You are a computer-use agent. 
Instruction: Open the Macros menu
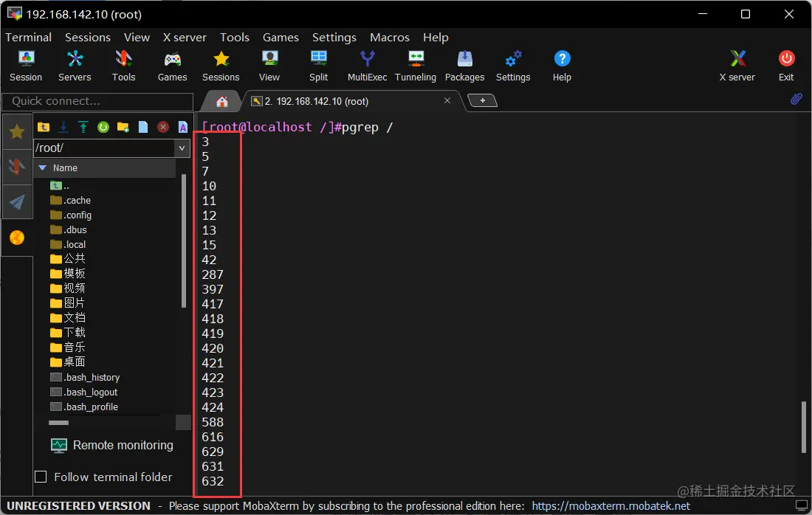tap(390, 38)
